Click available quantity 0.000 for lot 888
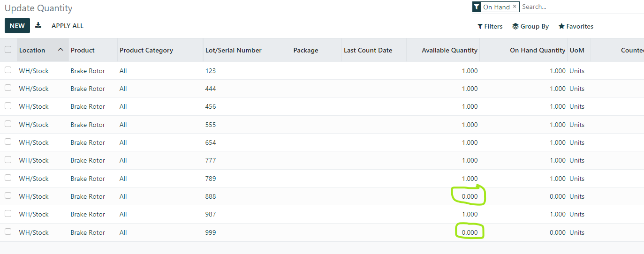This screenshot has height=254, width=644. [x=470, y=196]
